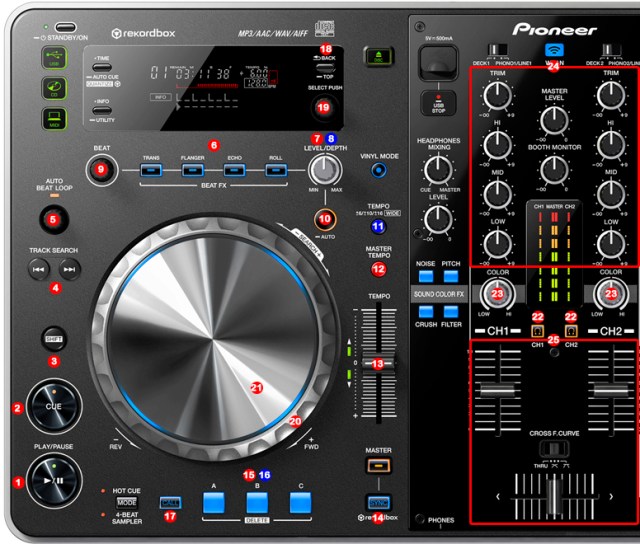This screenshot has width=640, height=544.
Task: Click the STANDBY/ON power button
Action: (66, 27)
